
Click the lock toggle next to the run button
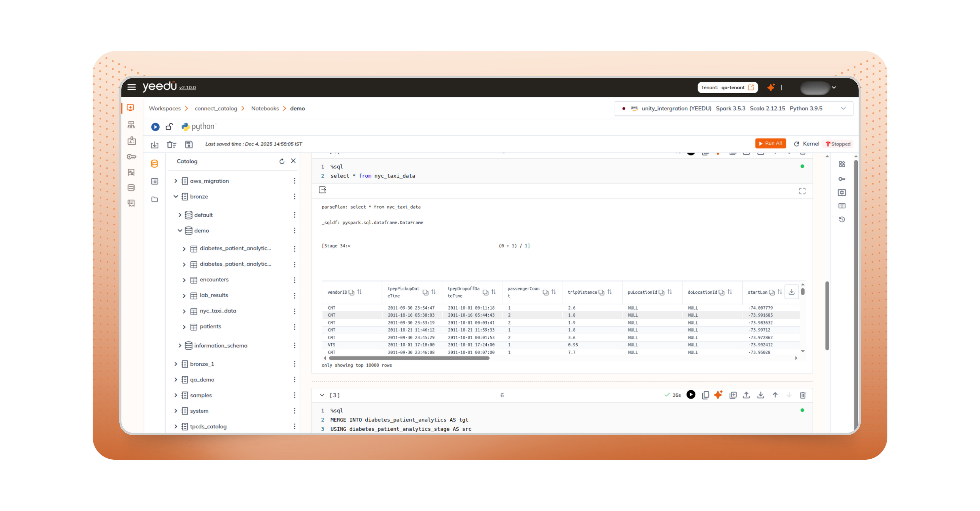coord(169,127)
